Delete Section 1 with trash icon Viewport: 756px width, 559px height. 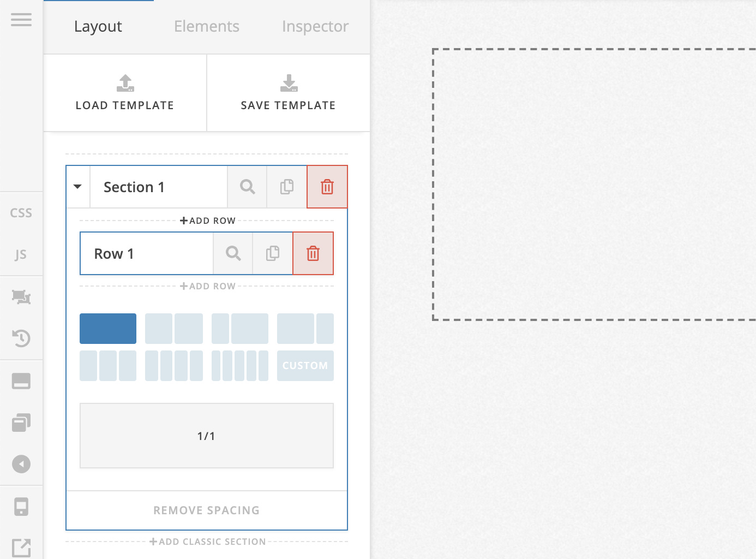click(x=327, y=187)
